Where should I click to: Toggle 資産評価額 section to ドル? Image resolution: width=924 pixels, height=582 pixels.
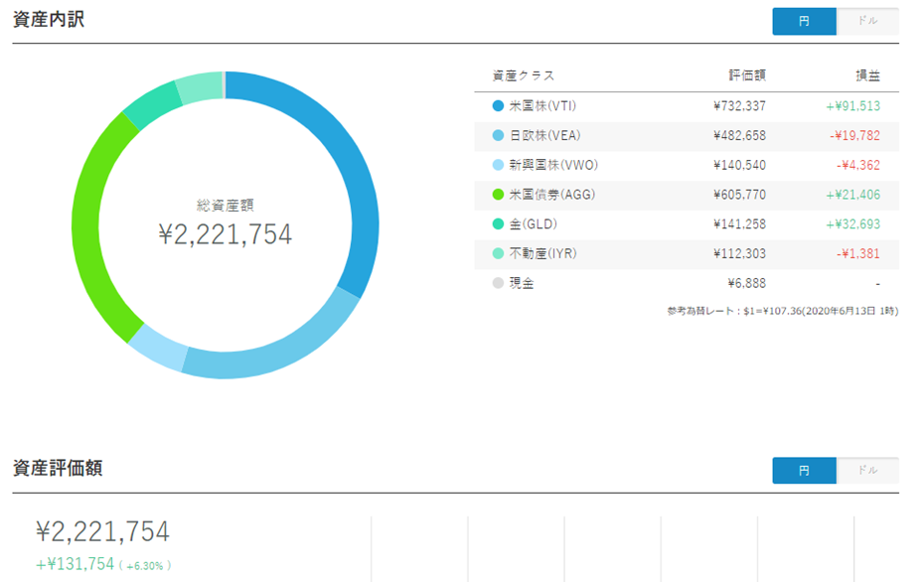[x=867, y=471]
